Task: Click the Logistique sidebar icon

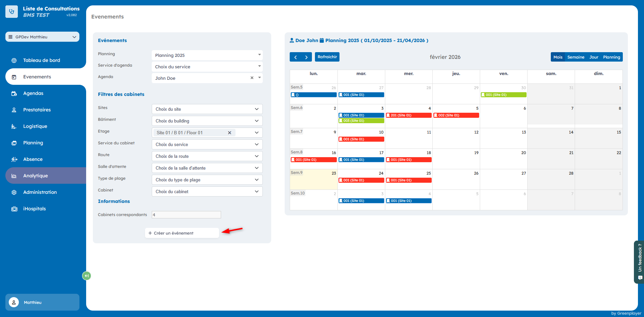Action: click(14, 127)
